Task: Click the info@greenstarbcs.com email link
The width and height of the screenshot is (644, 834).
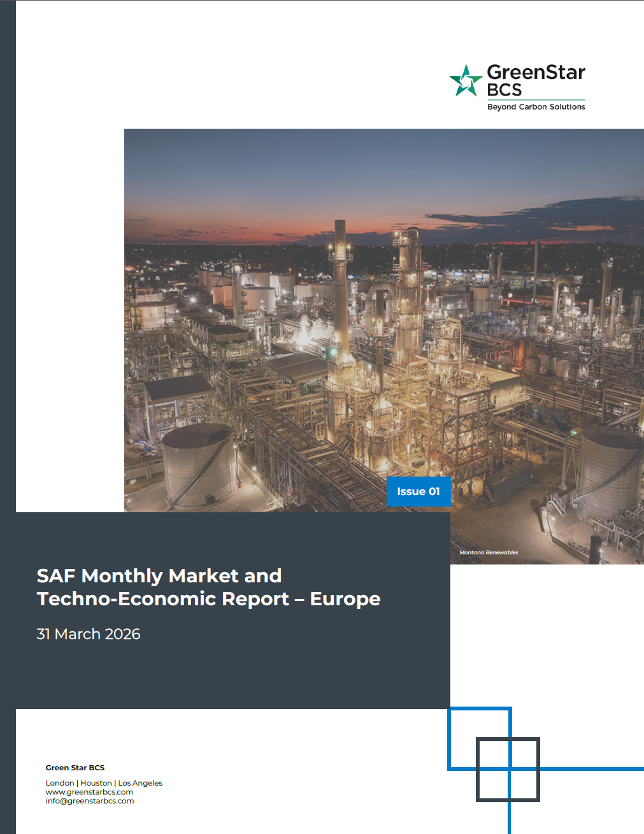Action: coord(90,801)
